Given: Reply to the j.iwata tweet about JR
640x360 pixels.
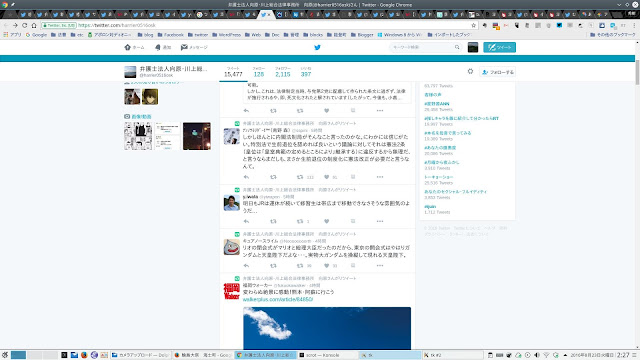Looking at the screenshot, I should (x=246, y=221).
